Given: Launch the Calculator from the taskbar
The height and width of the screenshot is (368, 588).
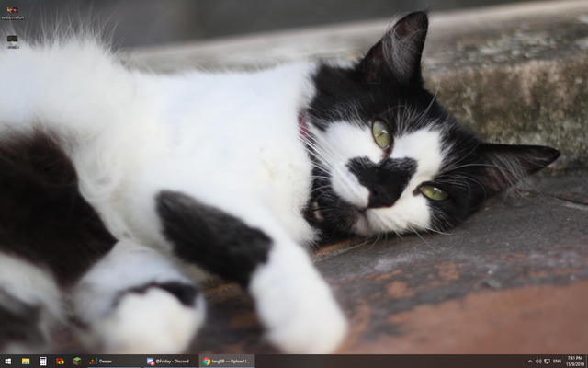Looking at the screenshot, I should tap(43, 362).
